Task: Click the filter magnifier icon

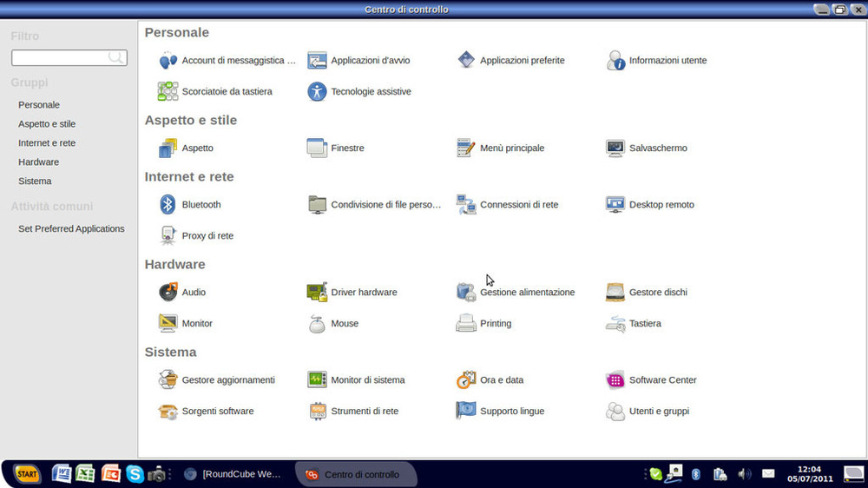Action: (x=115, y=57)
